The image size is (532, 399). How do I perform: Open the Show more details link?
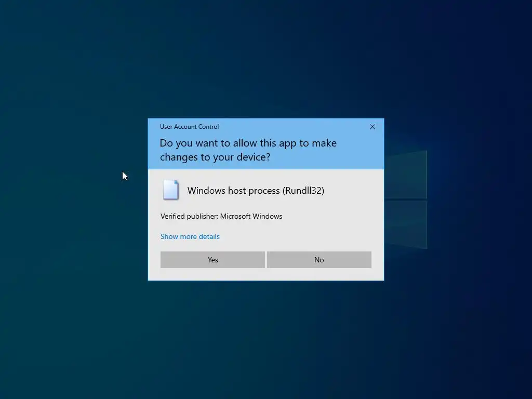(190, 236)
